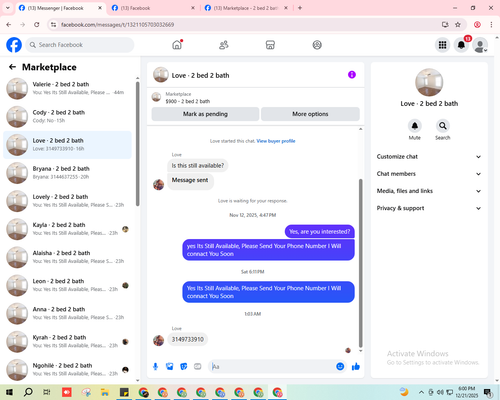This screenshot has width=500, height=400.
Task: Open the Facebook logo home link
Action: (14, 45)
